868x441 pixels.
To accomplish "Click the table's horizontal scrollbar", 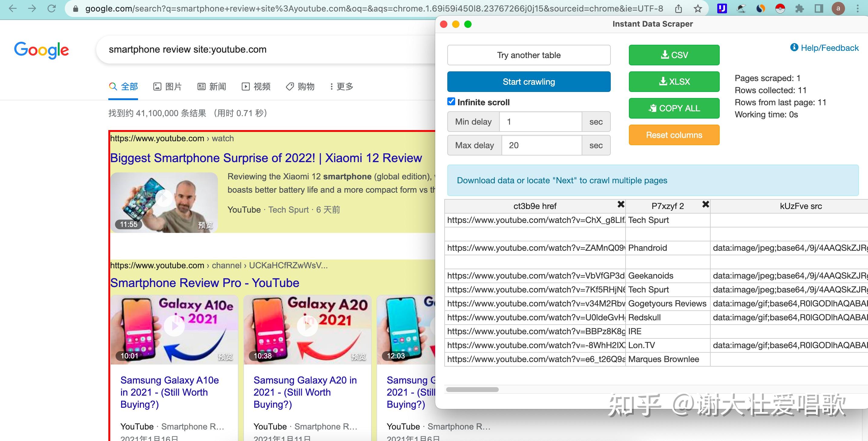I will point(472,390).
